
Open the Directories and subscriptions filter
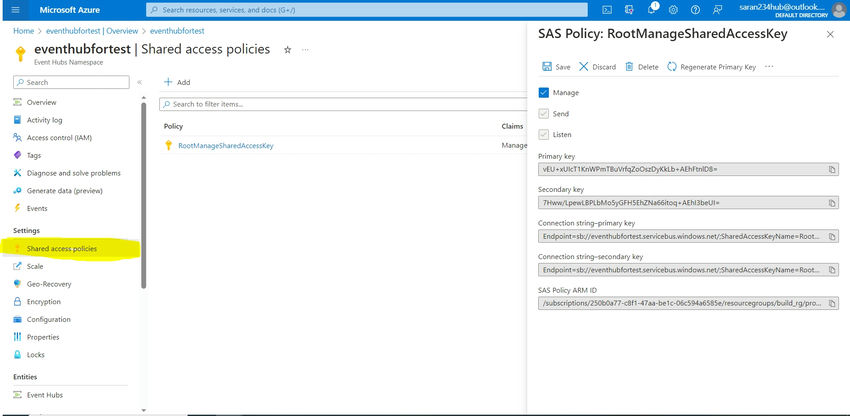point(629,10)
